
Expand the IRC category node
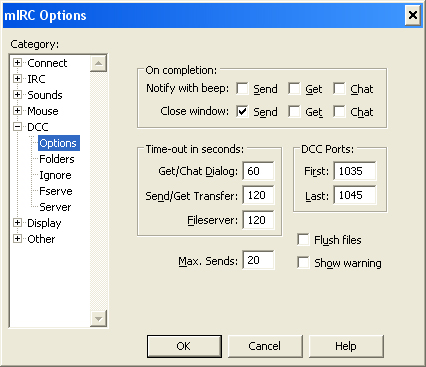pyautogui.click(x=17, y=79)
